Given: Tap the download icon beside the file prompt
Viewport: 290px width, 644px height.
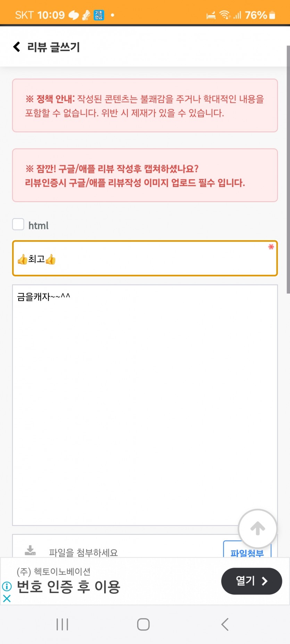Looking at the screenshot, I should [x=30, y=550].
